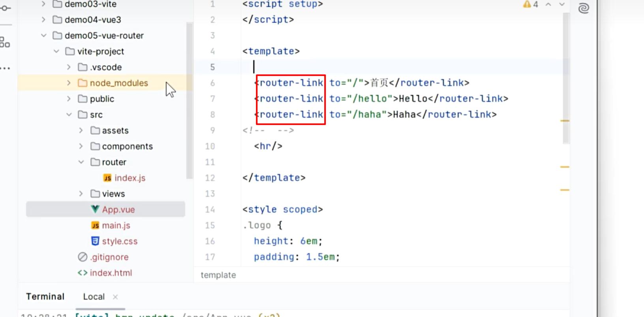This screenshot has height=317, width=644.
Task: Click the padding: 1.5em declaration
Action: (297, 257)
